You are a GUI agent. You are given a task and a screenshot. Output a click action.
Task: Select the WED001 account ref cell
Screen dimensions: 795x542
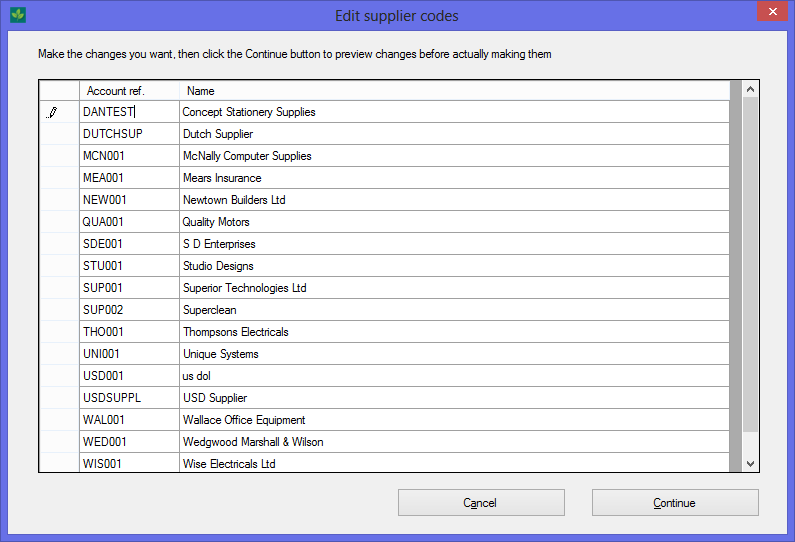click(x=129, y=442)
